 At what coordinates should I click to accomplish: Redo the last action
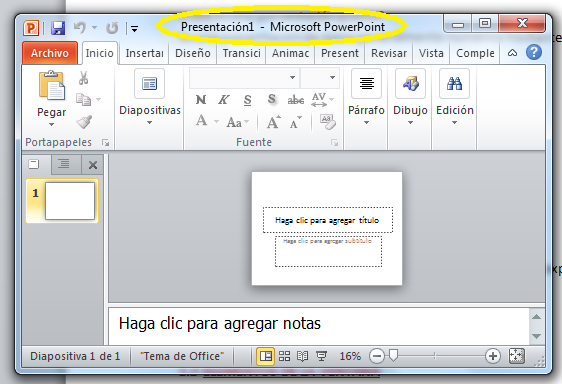(x=112, y=28)
